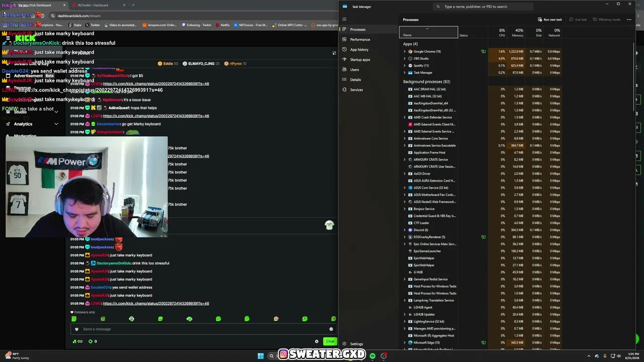Expand the Spotify (11) process group

point(405,65)
